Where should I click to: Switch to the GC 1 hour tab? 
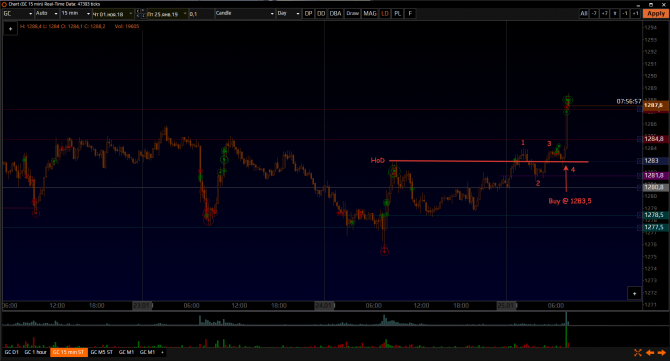(35, 352)
